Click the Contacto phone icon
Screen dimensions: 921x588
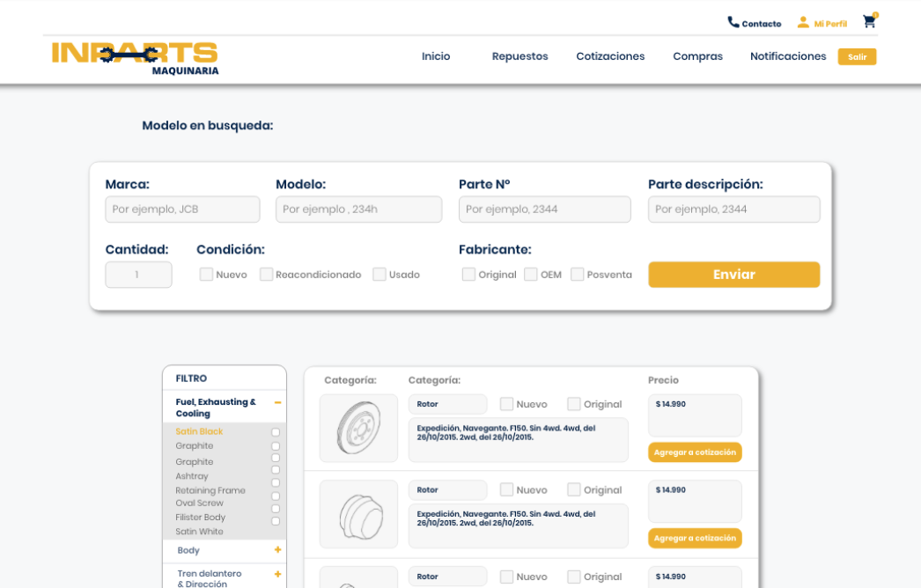[733, 23]
